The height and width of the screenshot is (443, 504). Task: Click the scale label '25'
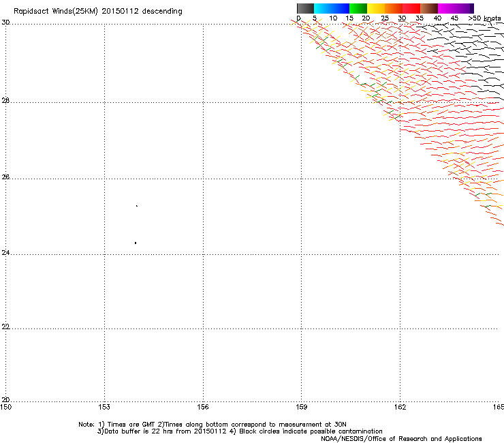pyautogui.click(x=385, y=18)
